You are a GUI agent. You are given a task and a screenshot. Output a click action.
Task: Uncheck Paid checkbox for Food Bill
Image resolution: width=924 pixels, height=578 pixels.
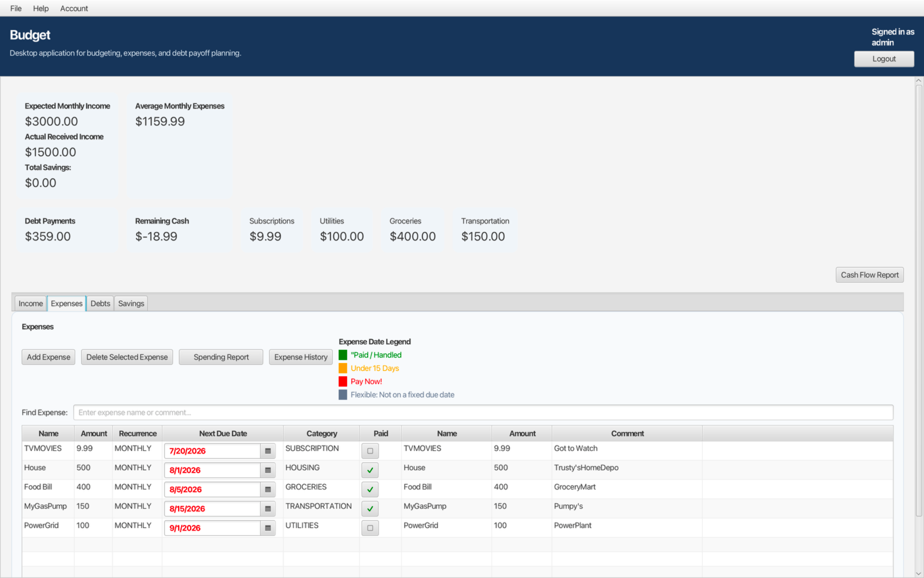point(370,489)
